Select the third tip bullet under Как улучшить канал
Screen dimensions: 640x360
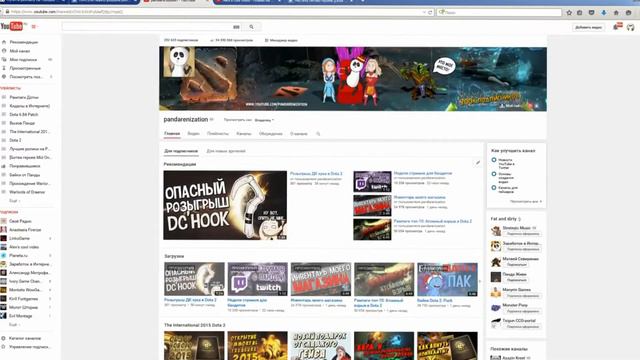coord(494,188)
